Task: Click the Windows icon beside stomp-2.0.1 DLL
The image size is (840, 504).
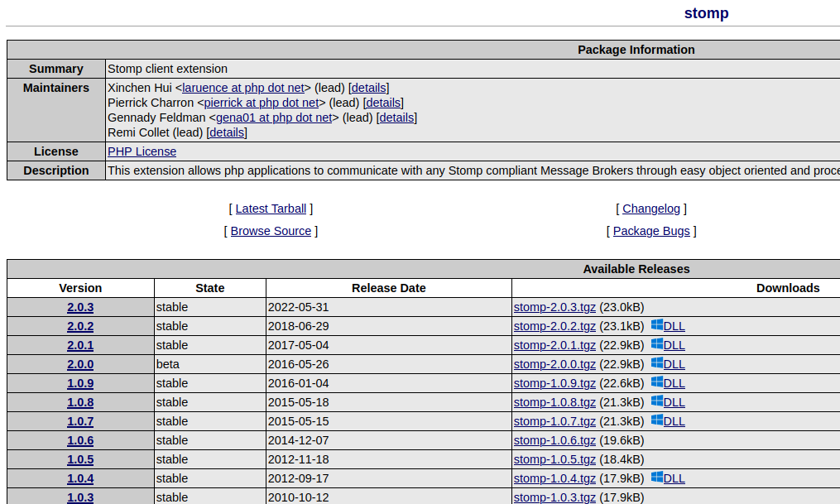Action: click(x=657, y=344)
